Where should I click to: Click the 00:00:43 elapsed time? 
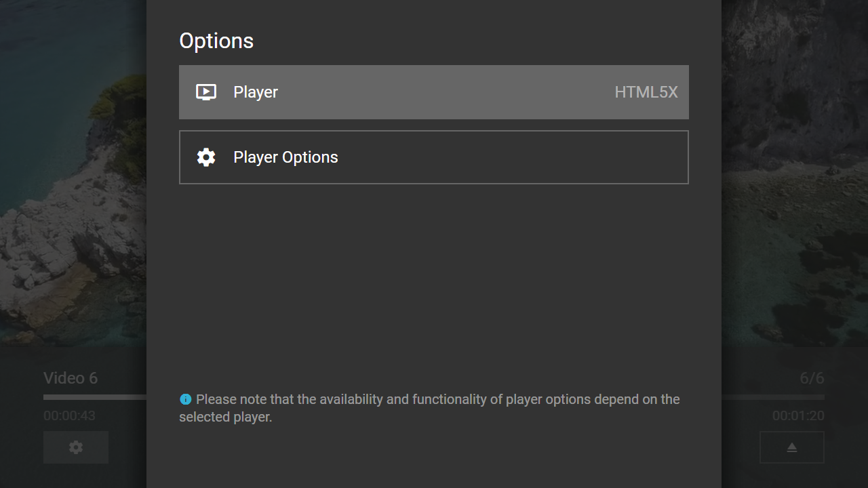tap(69, 416)
